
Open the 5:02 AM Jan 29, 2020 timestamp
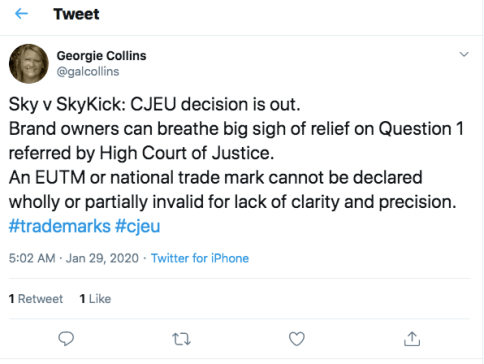[x=74, y=258]
